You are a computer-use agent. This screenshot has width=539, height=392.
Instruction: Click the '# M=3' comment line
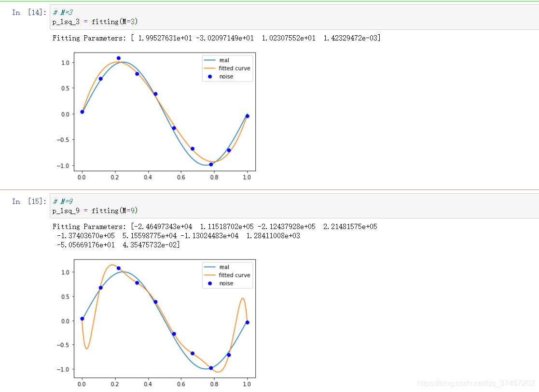(x=63, y=13)
